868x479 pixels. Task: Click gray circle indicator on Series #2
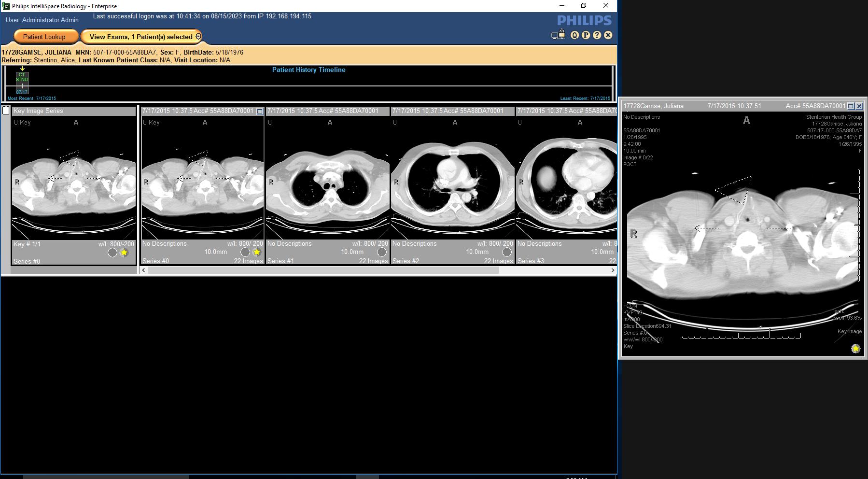tap(507, 252)
